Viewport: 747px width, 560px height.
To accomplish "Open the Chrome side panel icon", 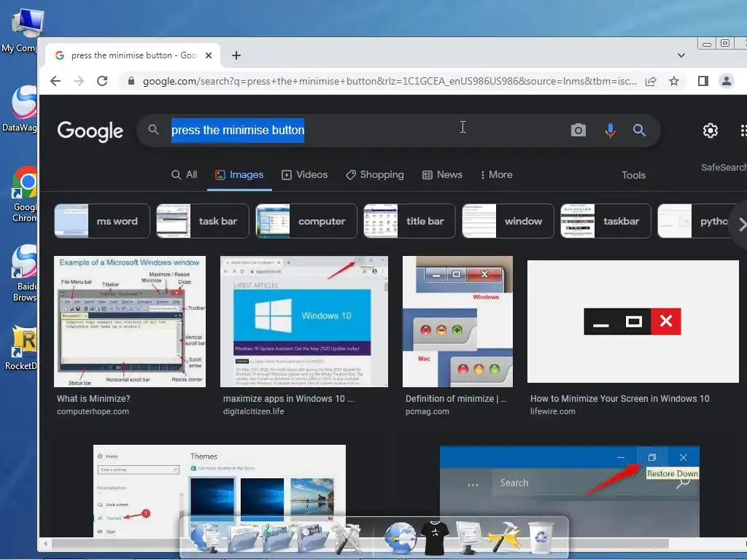I will [x=703, y=81].
